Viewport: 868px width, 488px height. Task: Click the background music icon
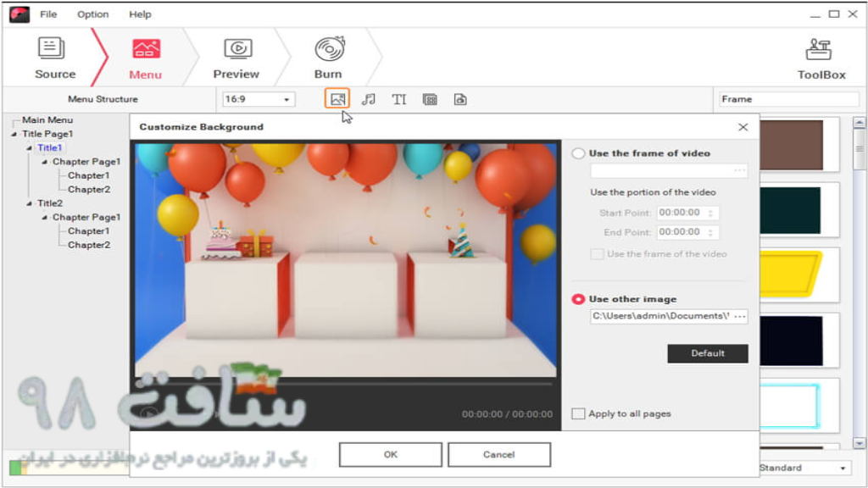coord(368,99)
